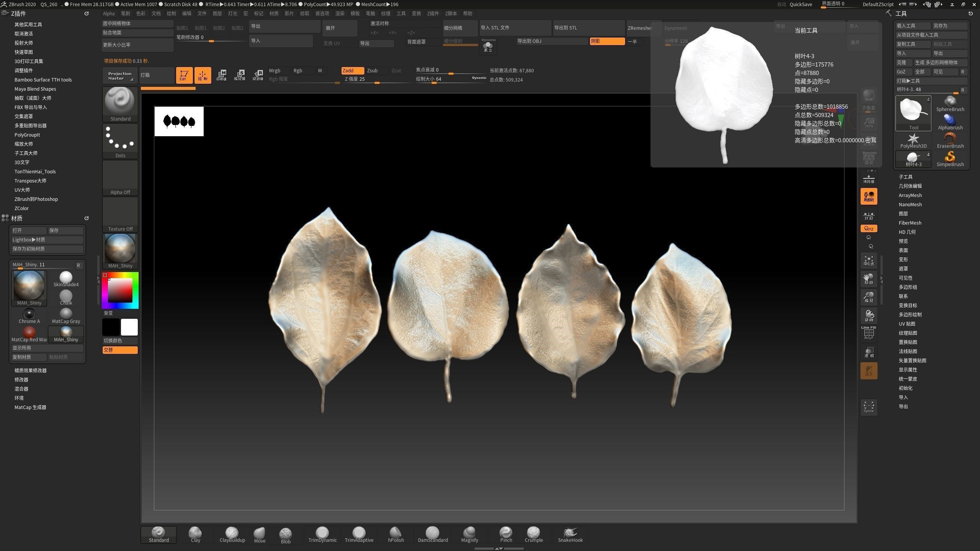Open the 子工具 subtool section
The width and height of the screenshot is (980, 551).
[x=906, y=176]
